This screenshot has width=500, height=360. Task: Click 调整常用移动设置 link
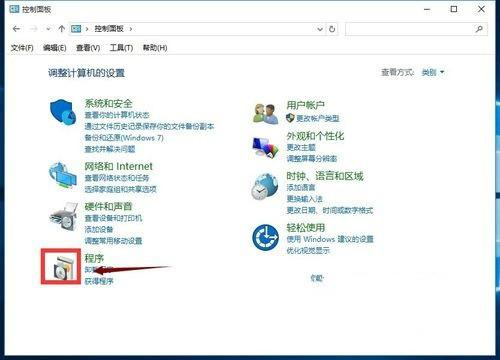113,241
